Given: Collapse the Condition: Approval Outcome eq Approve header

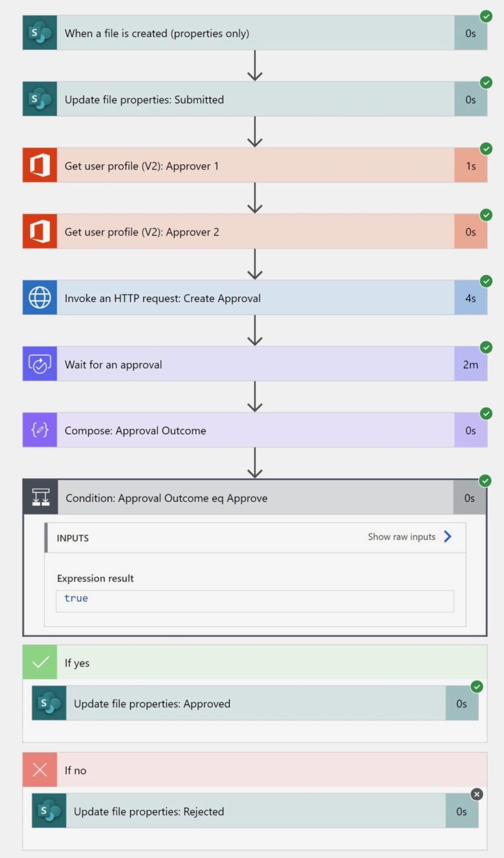Looking at the screenshot, I should click(x=255, y=497).
